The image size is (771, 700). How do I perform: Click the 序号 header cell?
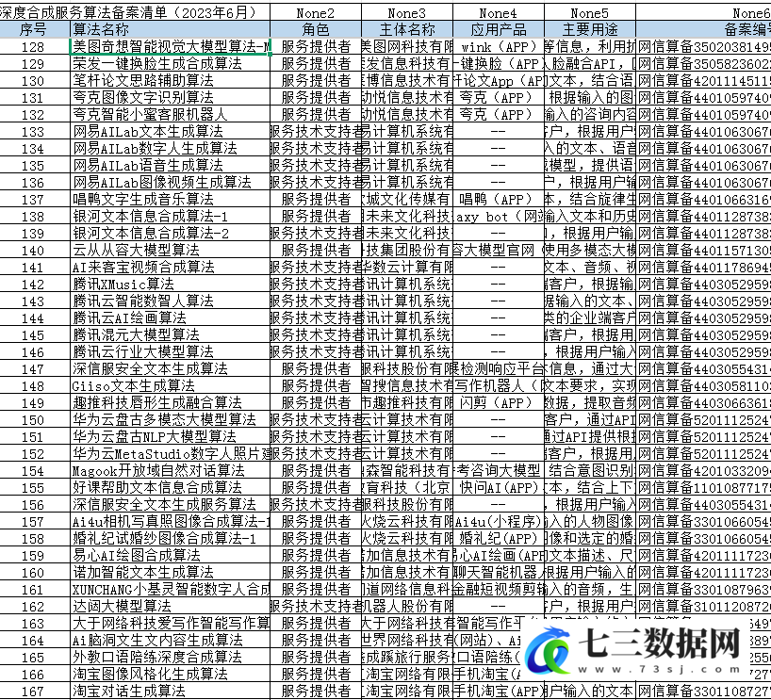(x=35, y=29)
